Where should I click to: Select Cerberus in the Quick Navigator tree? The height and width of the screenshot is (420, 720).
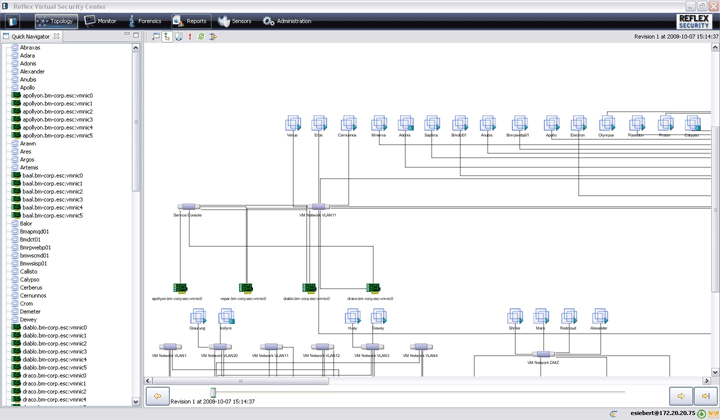31,288
